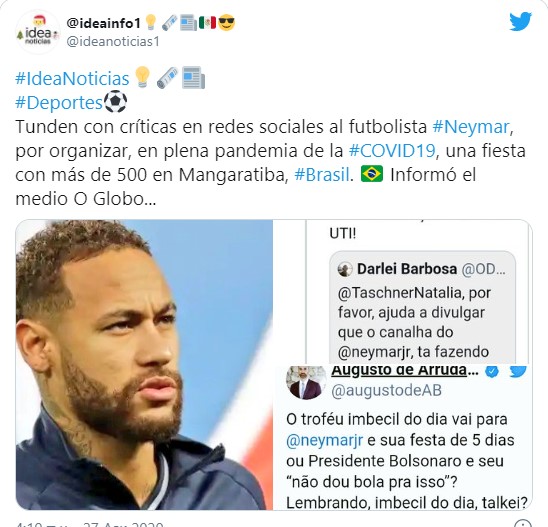The image size is (548, 527).
Task: Click the Twitter bird logo
Action: pyautogui.click(x=520, y=21)
